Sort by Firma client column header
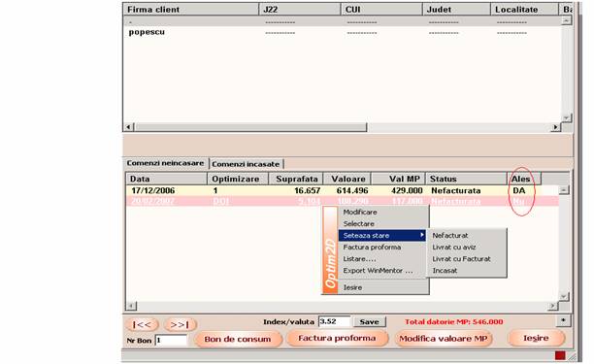This screenshot has width=594, height=364. 190,10
